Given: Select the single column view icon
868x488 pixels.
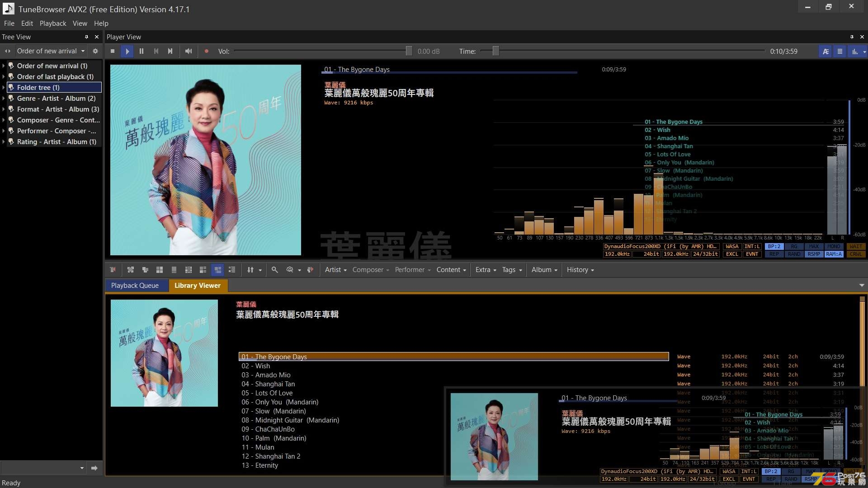Looking at the screenshot, I should tap(174, 270).
